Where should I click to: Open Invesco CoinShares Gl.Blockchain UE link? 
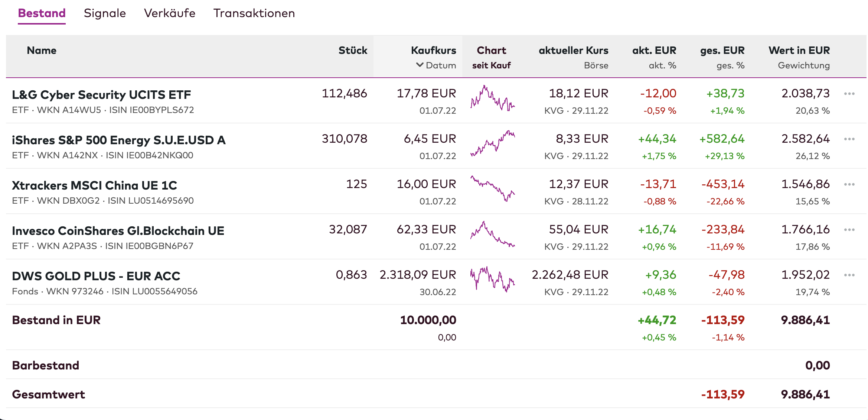(x=118, y=231)
